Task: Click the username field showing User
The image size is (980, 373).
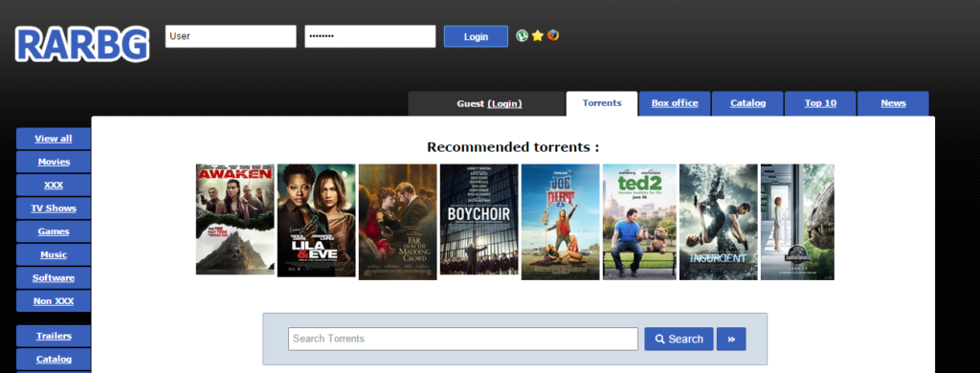Action: coord(231,36)
